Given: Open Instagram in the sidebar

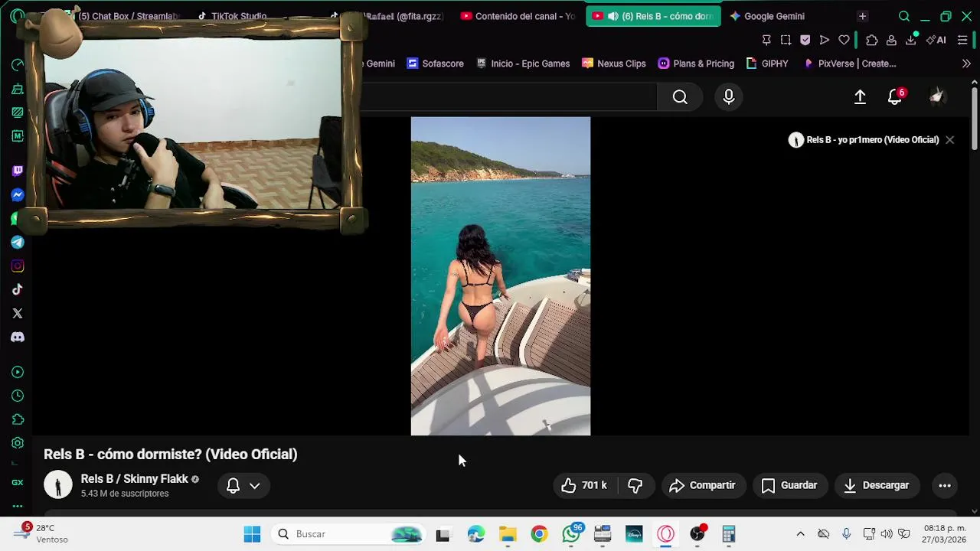Looking at the screenshot, I should click(18, 266).
